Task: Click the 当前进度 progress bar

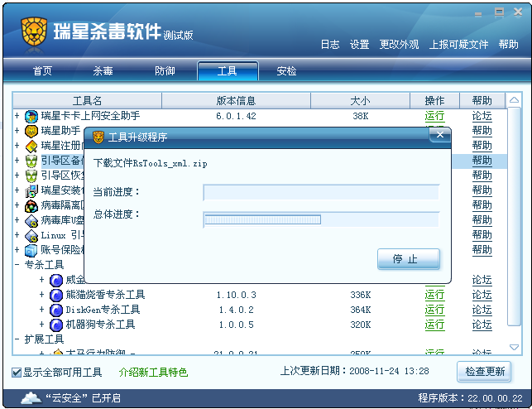Action: (321, 192)
